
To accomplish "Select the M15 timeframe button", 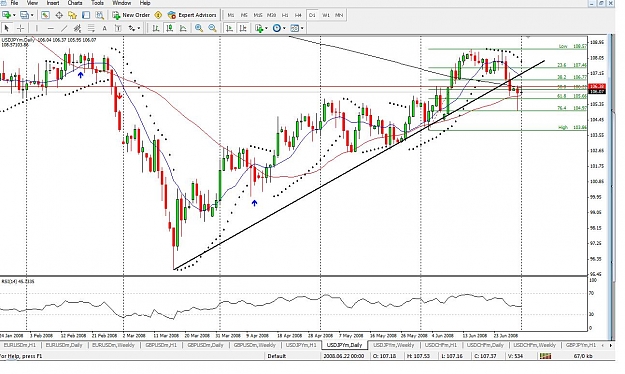I will tap(258, 15).
